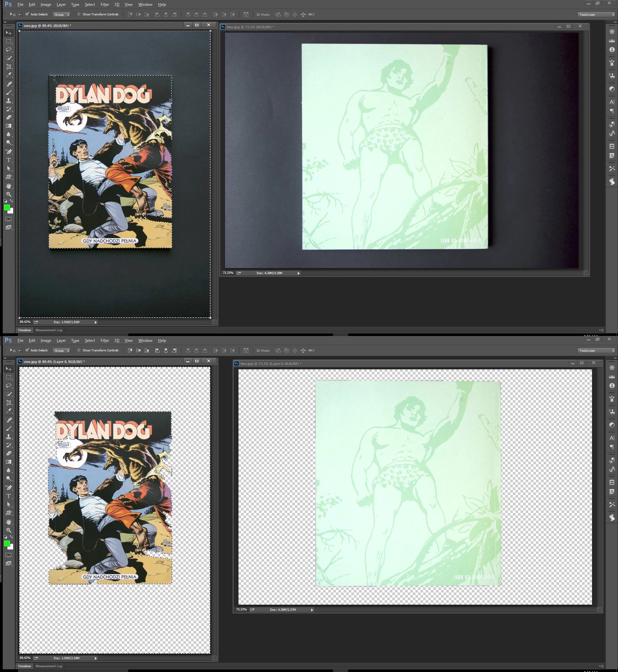This screenshot has width=618, height=672.
Task: Expand status arrow beside Doc: 4.30M/5.37M
Action: (x=312, y=610)
